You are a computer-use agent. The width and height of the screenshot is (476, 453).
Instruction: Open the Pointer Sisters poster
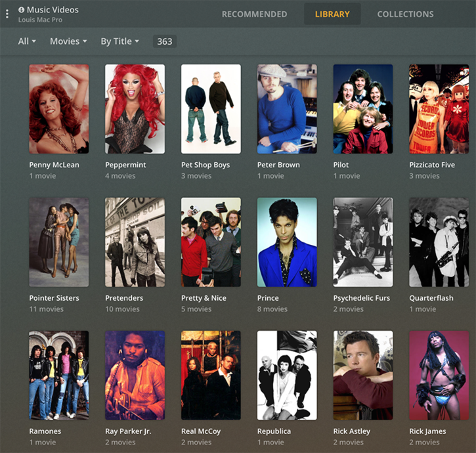point(59,242)
